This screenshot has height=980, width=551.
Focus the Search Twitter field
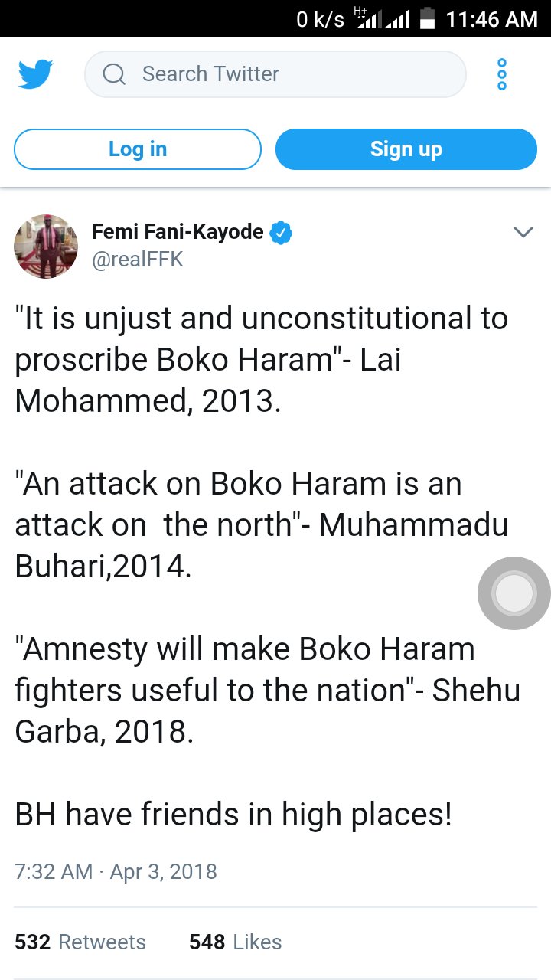[x=275, y=74]
